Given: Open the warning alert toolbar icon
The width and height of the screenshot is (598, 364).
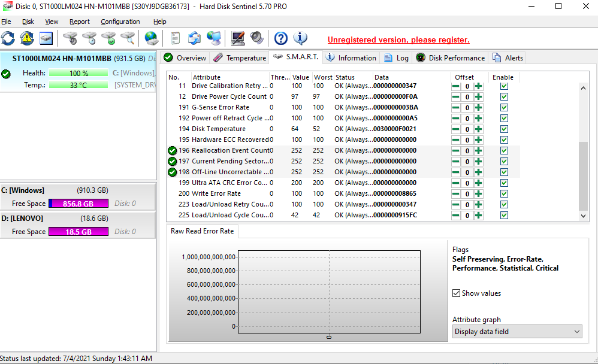Looking at the screenshot, I should [x=27, y=38].
